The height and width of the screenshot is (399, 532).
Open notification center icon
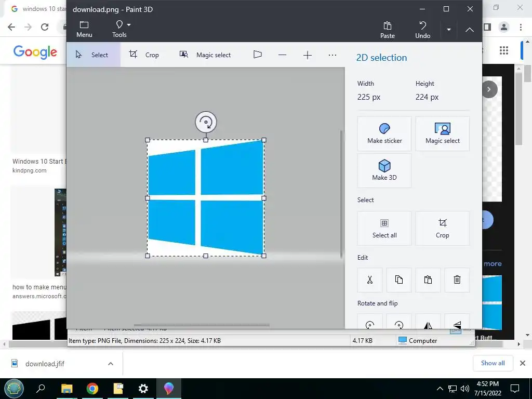coord(515,389)
